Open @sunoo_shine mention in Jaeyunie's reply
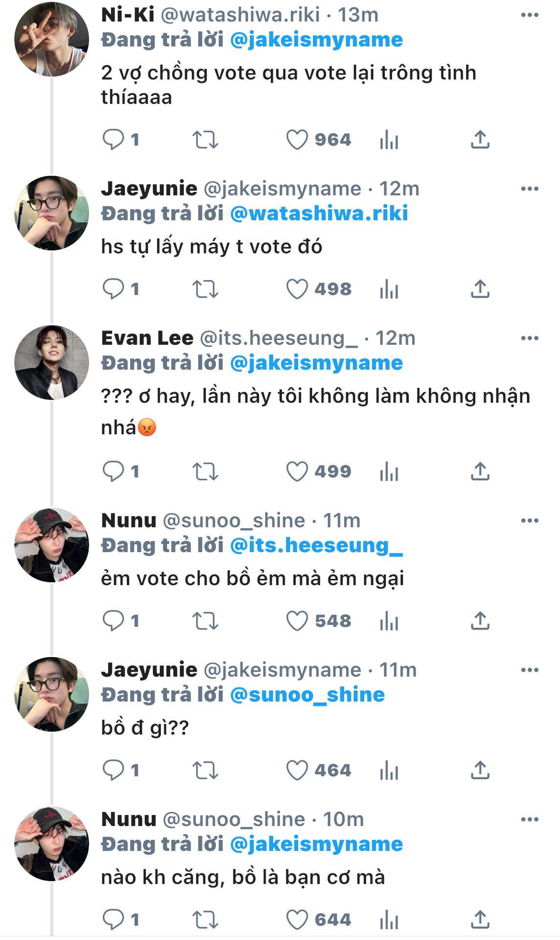Screen dimensions: 560x940 coord(307,695)
